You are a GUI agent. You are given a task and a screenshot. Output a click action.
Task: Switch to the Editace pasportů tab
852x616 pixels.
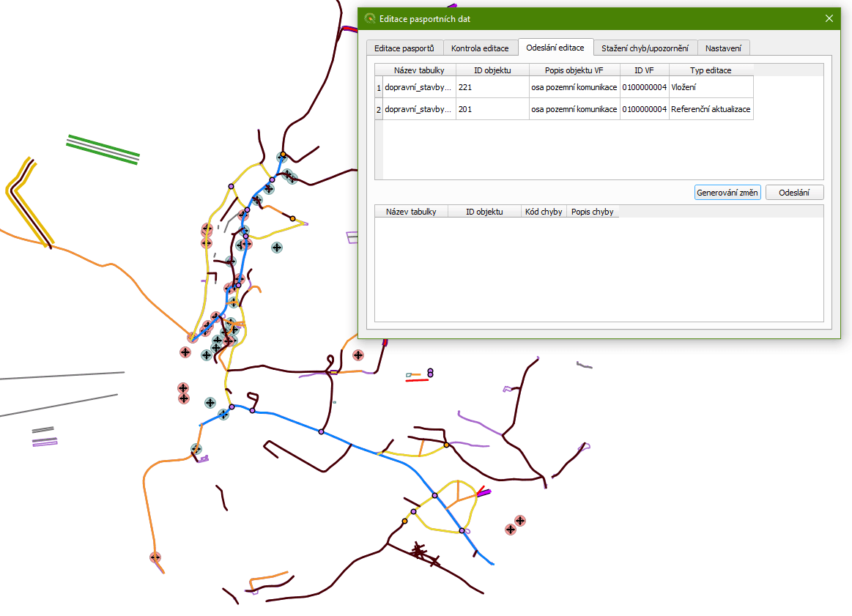click(x=404, y=48)
